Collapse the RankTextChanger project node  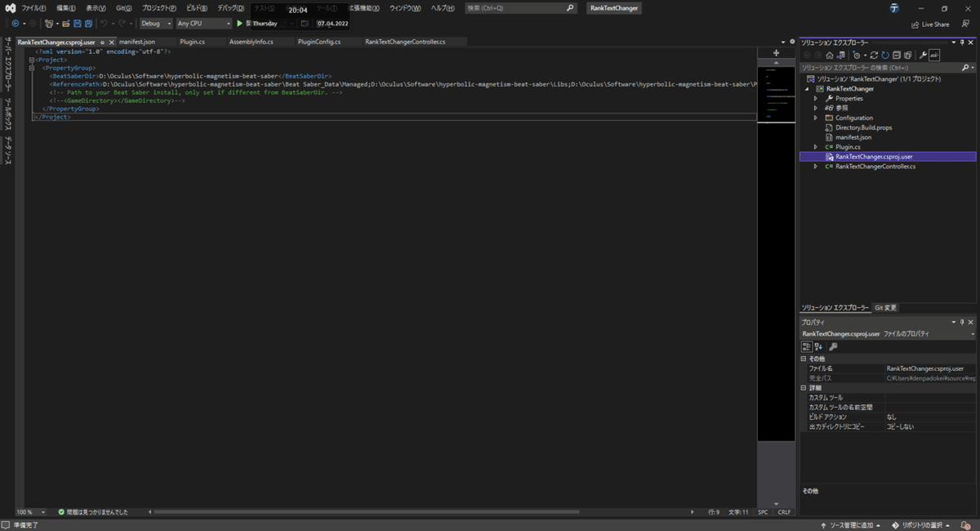click(808, 89)
